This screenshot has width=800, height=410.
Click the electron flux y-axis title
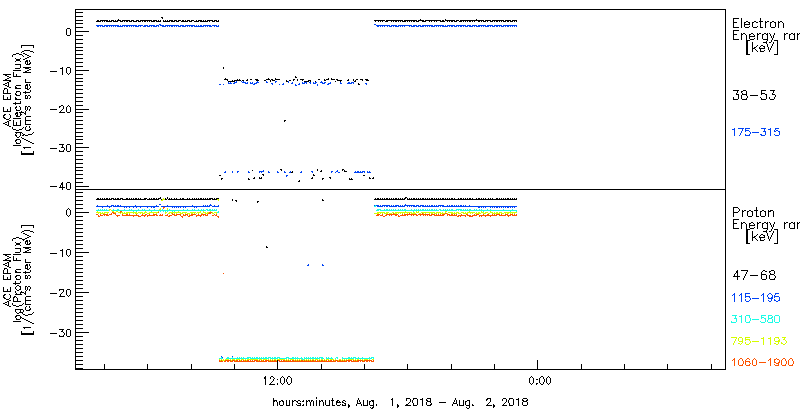(20, 98)
